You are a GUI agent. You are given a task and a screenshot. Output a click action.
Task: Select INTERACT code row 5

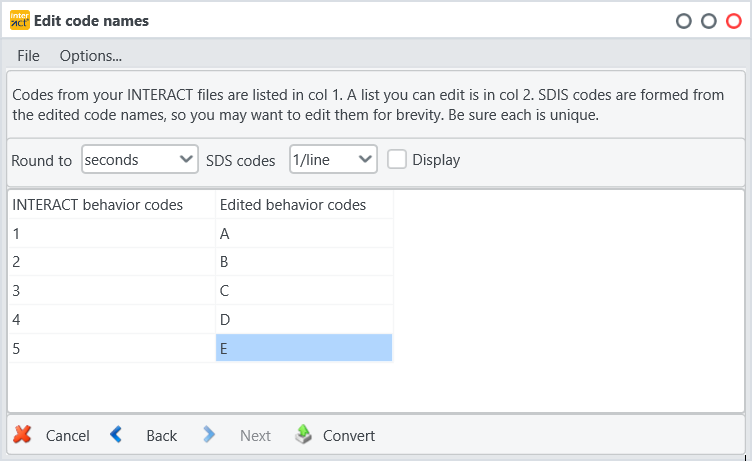[x=112, y=348]
